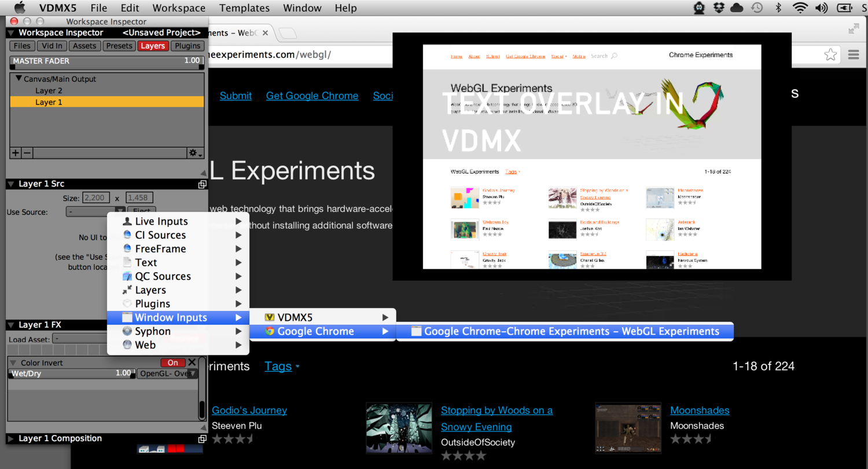The image size is (868, 469).
Task: Select the VDMX5 window input
Action: coord(323,317)
